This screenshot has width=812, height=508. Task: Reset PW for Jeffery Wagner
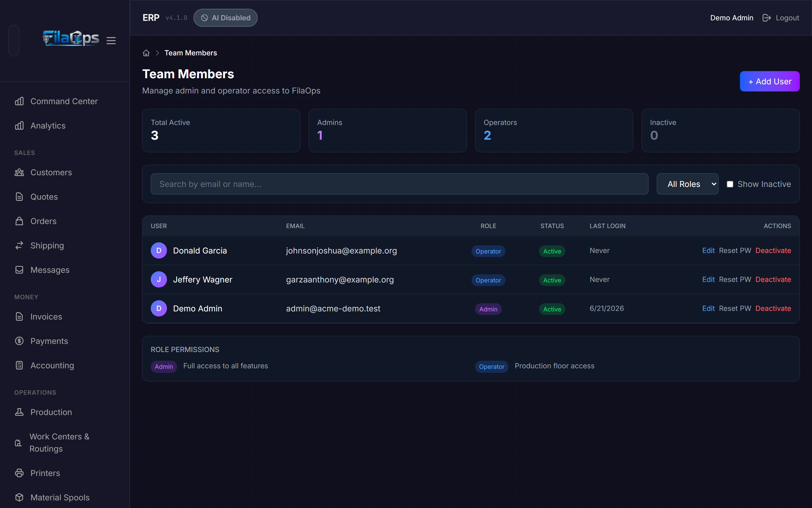735,280
